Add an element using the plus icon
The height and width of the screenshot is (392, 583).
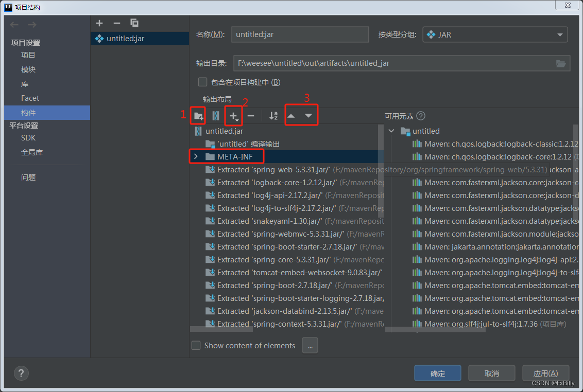(233, 116)
